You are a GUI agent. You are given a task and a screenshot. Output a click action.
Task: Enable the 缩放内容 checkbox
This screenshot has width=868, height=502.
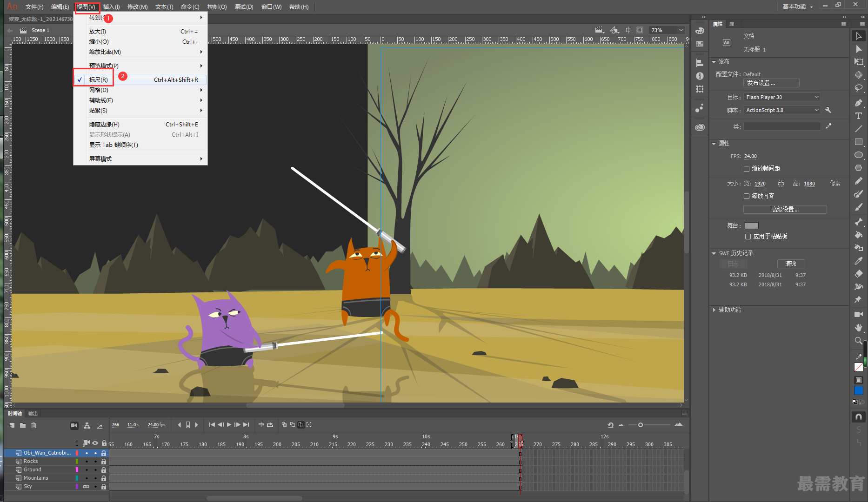[746, 196]
